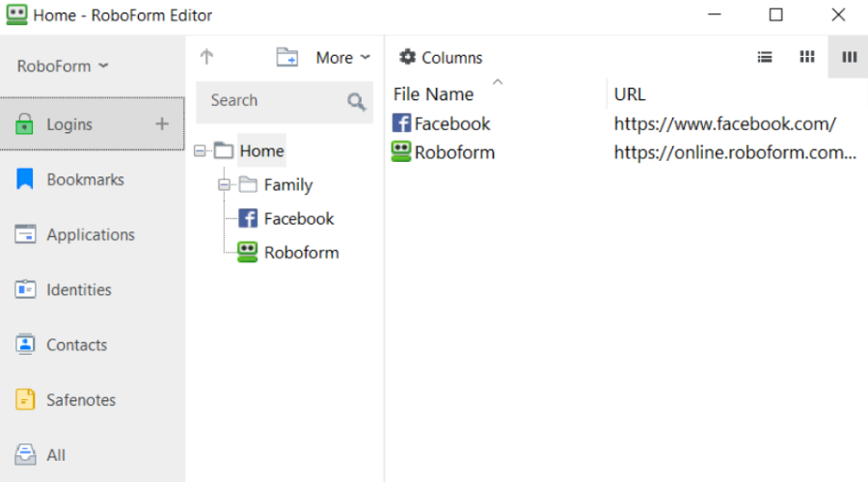Image resolution: width=868 pixels, height=482 pixels.
Task: Click the Contacts person icon
Action: point(25,344)
